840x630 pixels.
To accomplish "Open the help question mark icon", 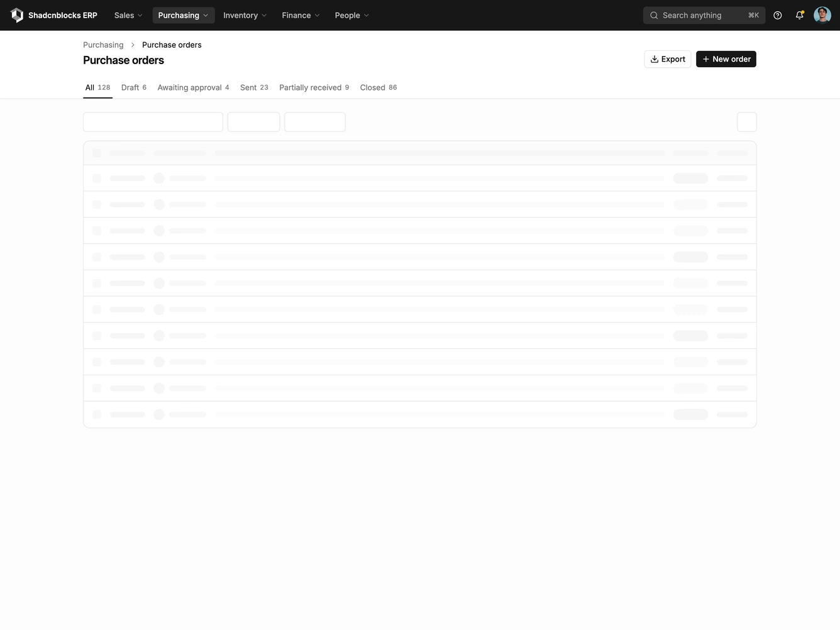I will point(778,15).
